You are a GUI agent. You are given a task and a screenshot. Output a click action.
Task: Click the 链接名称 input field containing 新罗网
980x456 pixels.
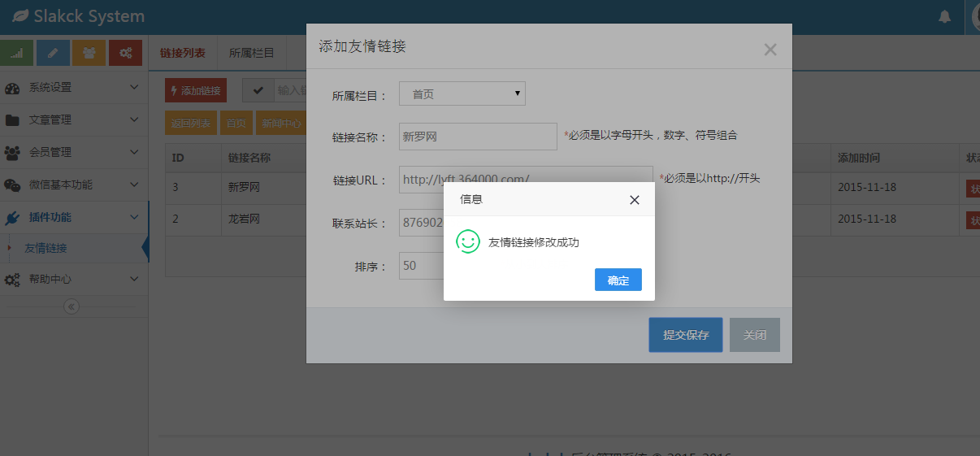click(x=477, y=137)
